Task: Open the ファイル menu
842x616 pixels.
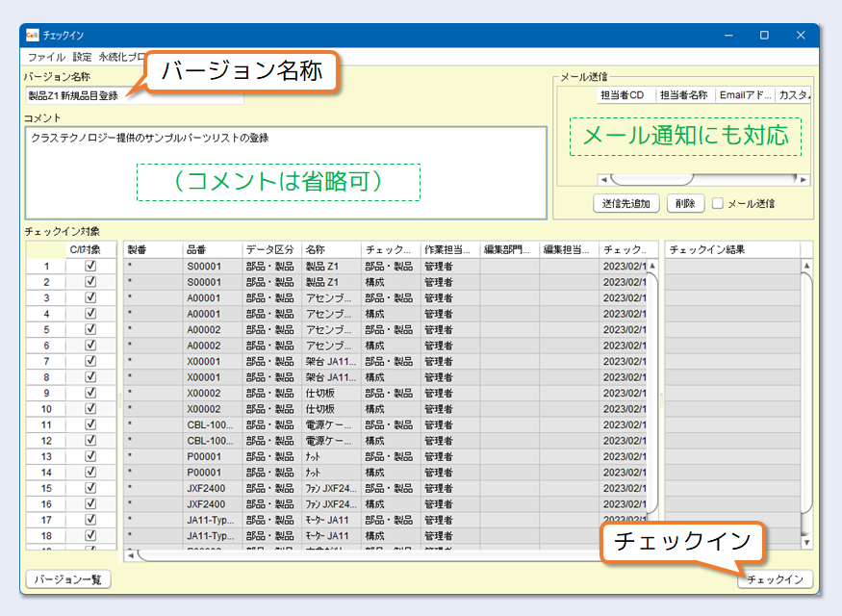Action: click(x=46, y=57)
